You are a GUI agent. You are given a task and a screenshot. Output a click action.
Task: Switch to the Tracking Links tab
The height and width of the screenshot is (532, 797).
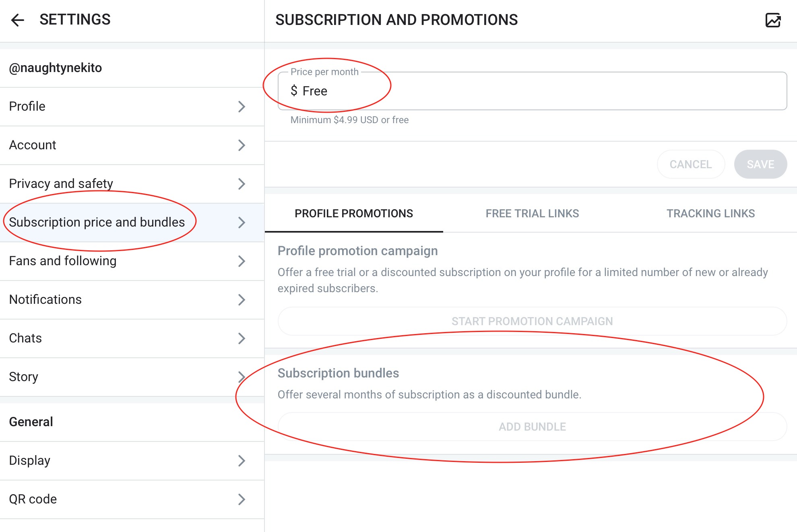[x=710, y=214]
